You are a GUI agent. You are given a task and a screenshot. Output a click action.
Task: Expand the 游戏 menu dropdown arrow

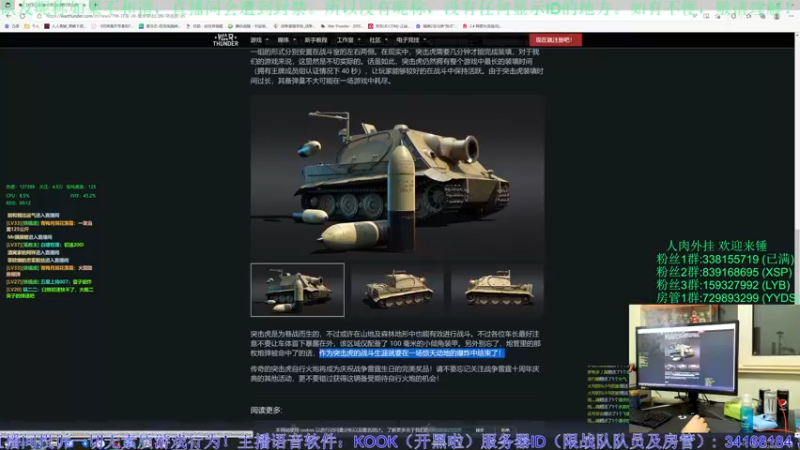coord(267,40)
